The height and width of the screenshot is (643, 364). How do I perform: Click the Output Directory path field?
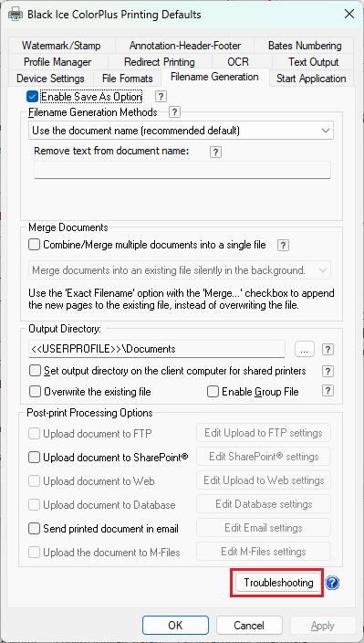click(x=157, y=349)
